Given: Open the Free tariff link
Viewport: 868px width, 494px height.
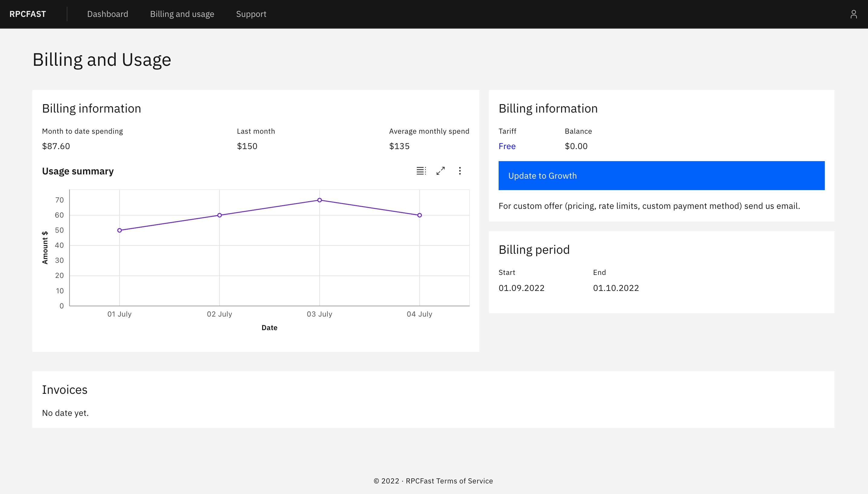Looking at the screenshot, I should point(507,146).
